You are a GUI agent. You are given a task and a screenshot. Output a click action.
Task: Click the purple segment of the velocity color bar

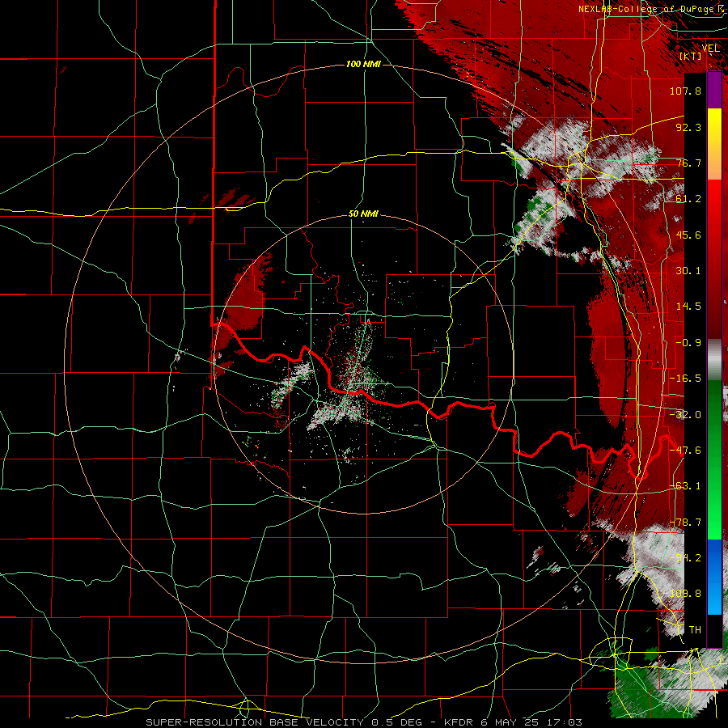tap(714, 90)
